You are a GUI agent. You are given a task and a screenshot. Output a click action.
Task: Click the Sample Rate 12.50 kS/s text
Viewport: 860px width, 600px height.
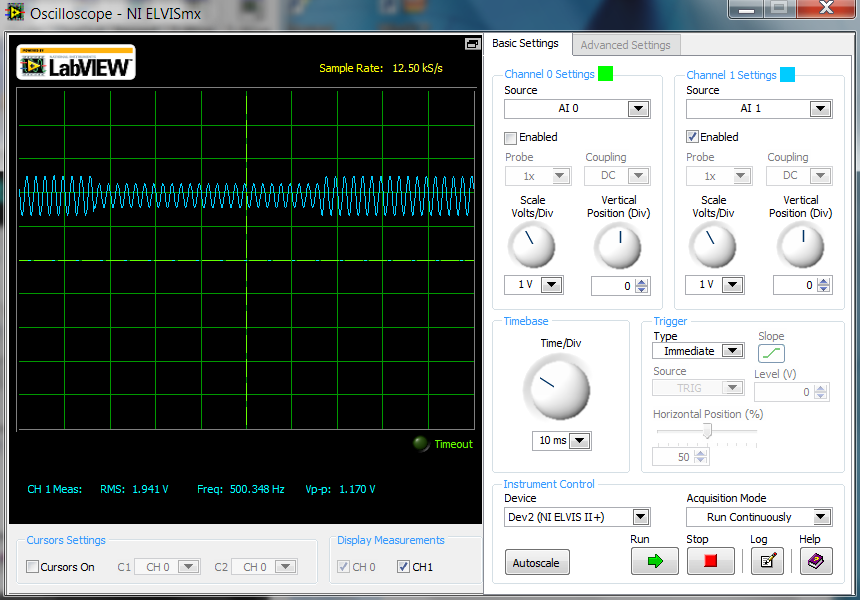coord(381,68)
